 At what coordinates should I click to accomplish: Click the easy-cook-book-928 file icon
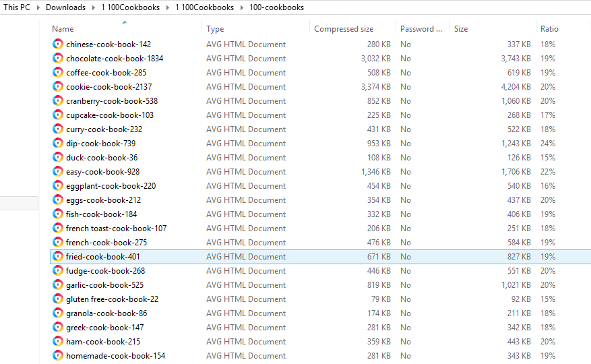58,172
